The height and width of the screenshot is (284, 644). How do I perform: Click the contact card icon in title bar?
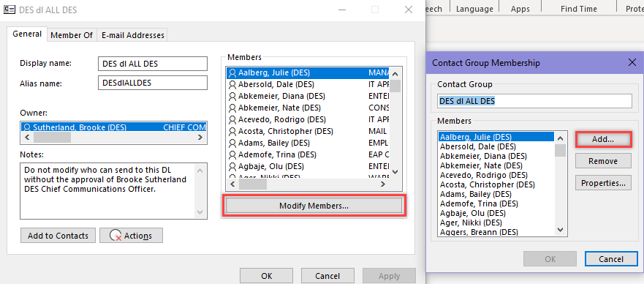[x=9, y=10]
